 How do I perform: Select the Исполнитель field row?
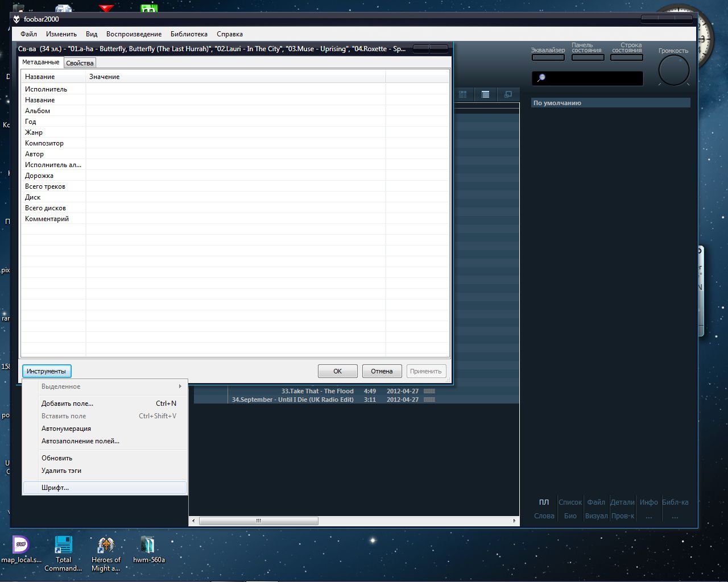(x=235, y=89)
